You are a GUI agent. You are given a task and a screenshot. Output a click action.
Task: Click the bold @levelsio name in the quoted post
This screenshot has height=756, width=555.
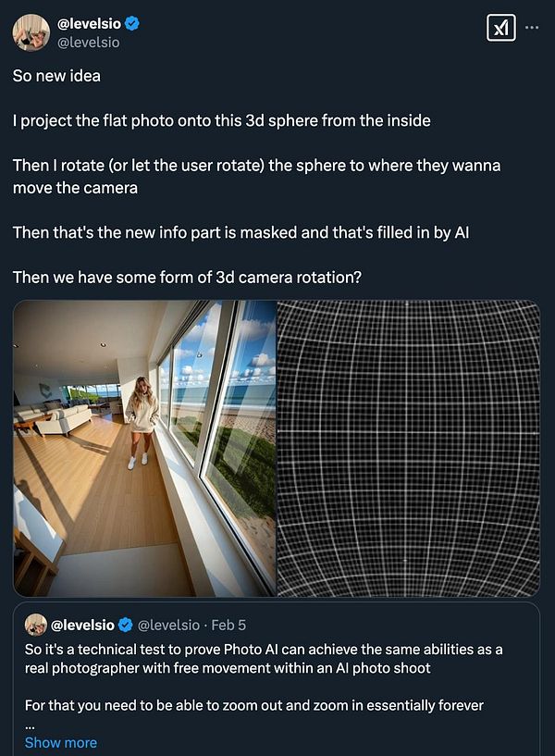(83, 624)
